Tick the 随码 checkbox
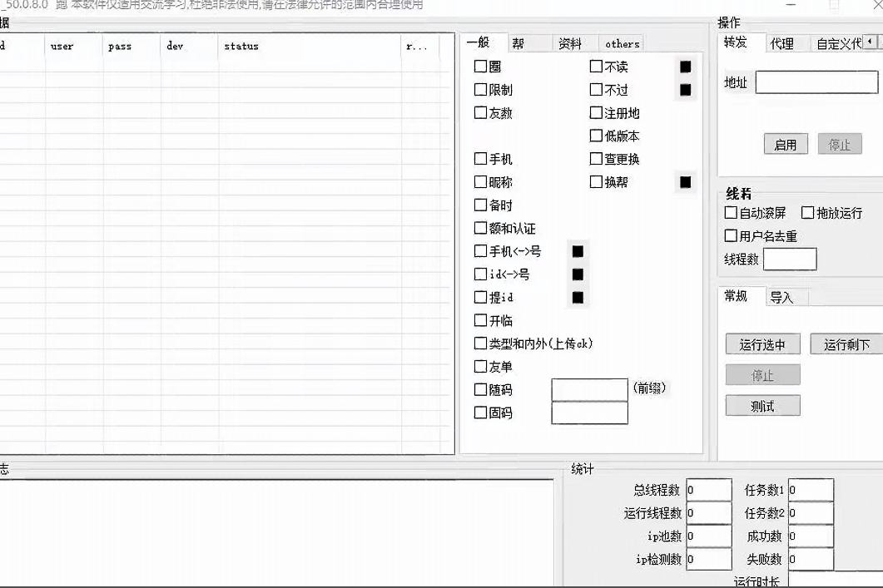This screenshot has height=588, width=883. tap(480, 389)
